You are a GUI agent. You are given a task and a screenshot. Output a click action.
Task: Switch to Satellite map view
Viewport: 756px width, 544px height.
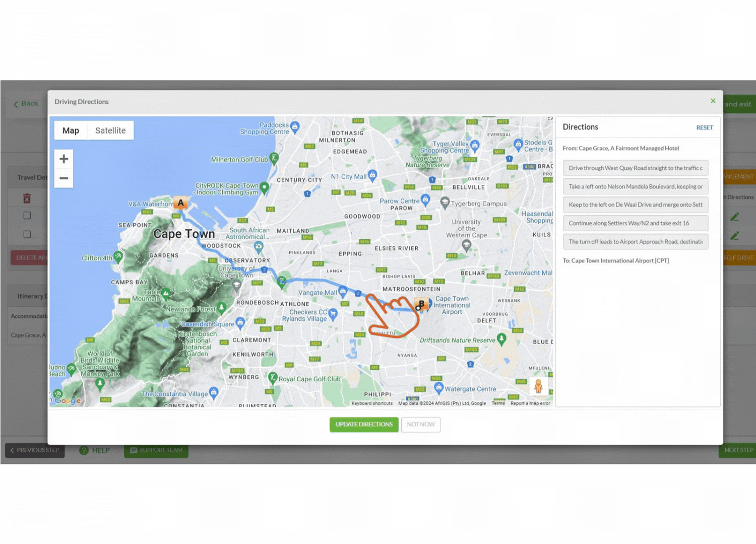pyautogui.click(x=110, y=130)
